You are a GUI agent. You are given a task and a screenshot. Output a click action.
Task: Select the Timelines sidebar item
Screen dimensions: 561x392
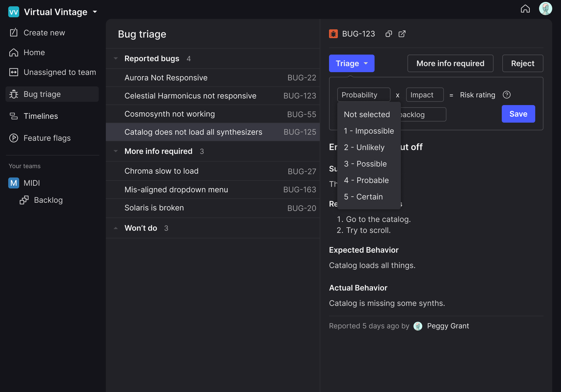coord(41,116)
